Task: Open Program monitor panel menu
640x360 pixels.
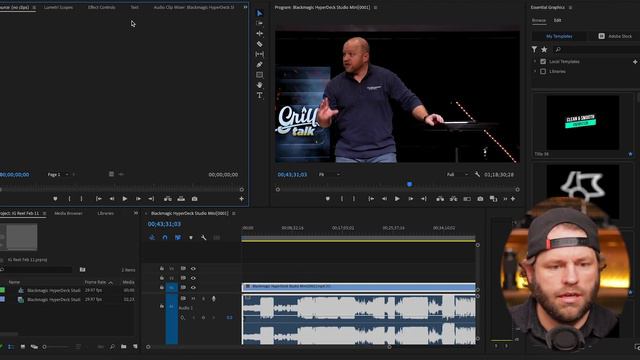Action: tap(376, 7)
